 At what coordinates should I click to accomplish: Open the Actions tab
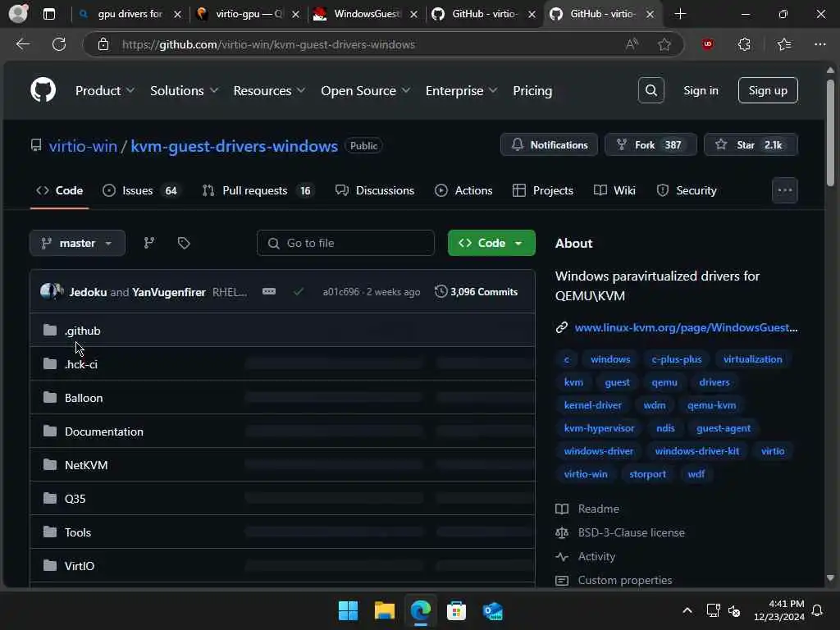tap(463, 190)
